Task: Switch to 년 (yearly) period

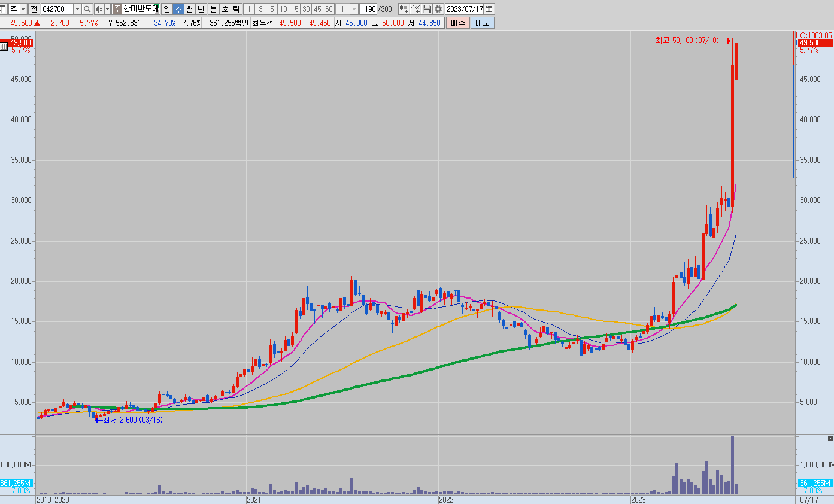Action: 201,9
